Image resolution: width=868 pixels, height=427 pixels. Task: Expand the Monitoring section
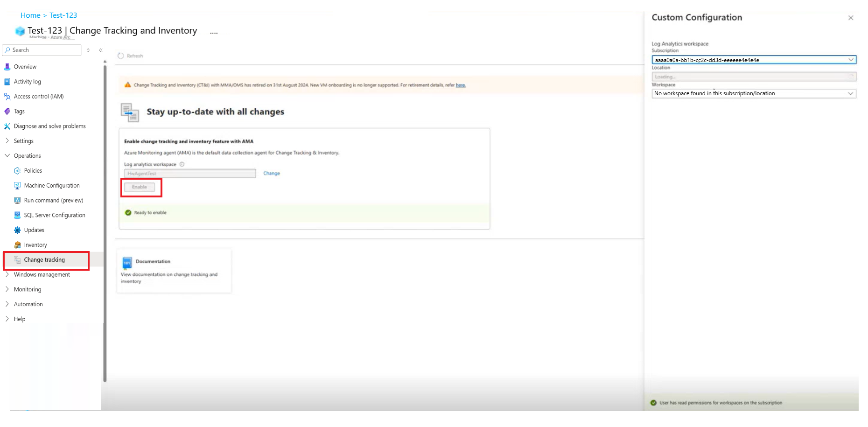(7, 289)
